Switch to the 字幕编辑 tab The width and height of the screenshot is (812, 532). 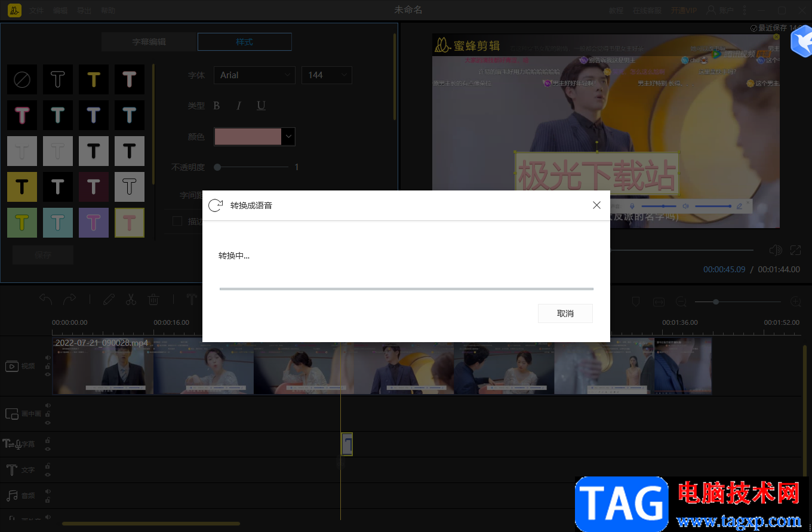point(149,42)
